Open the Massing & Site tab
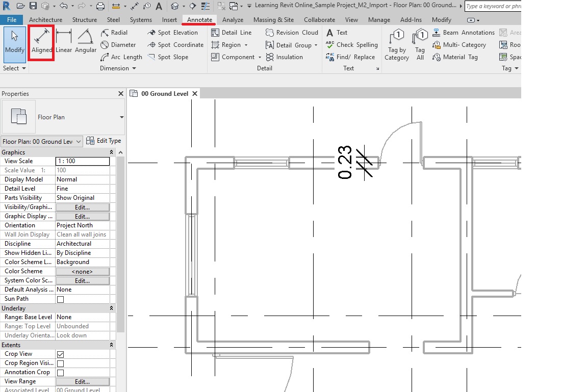Image resolution: width=562 pixels, height=392 pixels. point(273,20)
